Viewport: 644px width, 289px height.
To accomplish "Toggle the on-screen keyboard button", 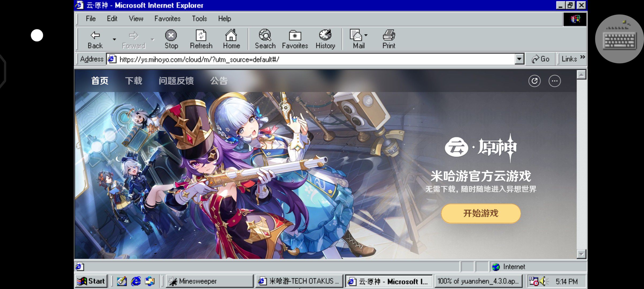I will 619,39.
